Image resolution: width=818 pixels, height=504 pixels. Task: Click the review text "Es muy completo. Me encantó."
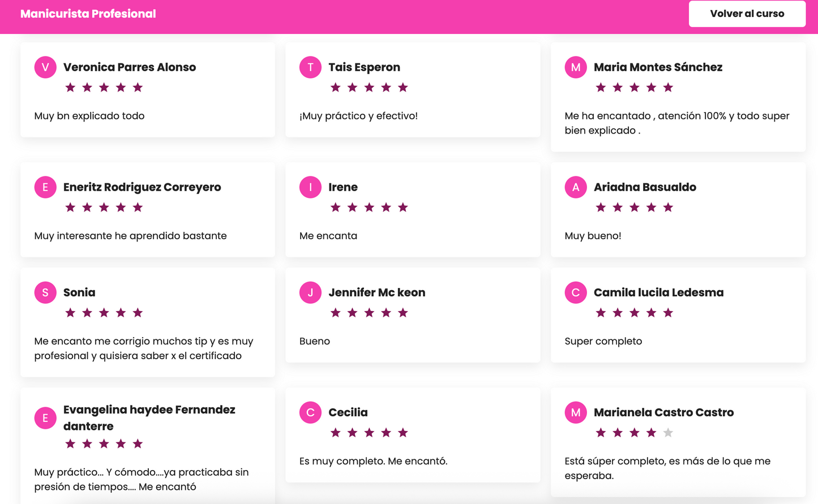(x=373, y=461)
